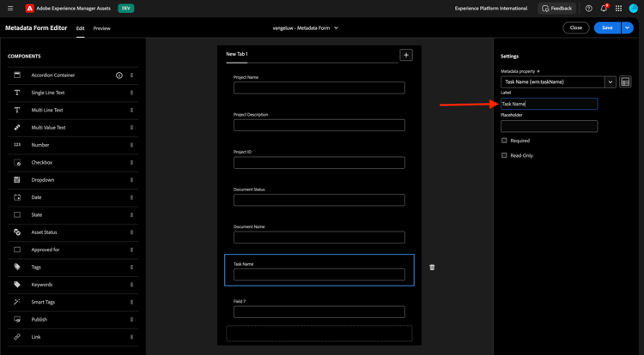Click the Smart Tags component label
This screenshot has width=644, height=355.
click(43, 302)
